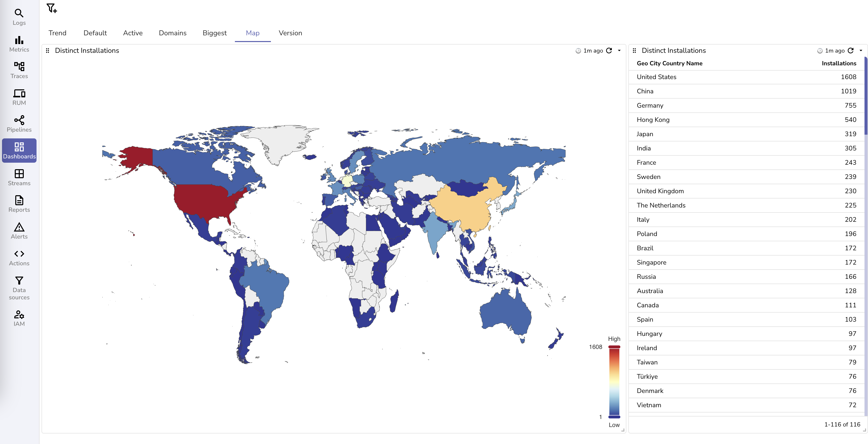868x444 pixels.
Task: Refresh the installations table panel
Action: (x=850, y=51)
